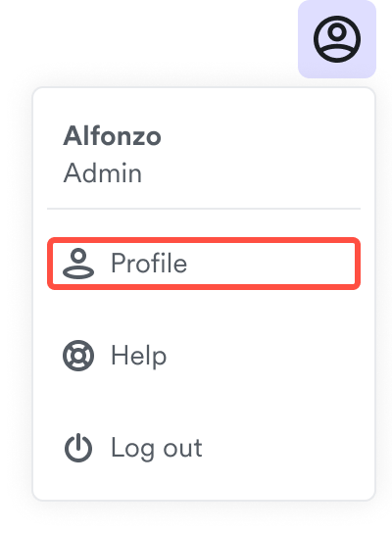Select the red-outlined Profile row

[x=204, y=264]
